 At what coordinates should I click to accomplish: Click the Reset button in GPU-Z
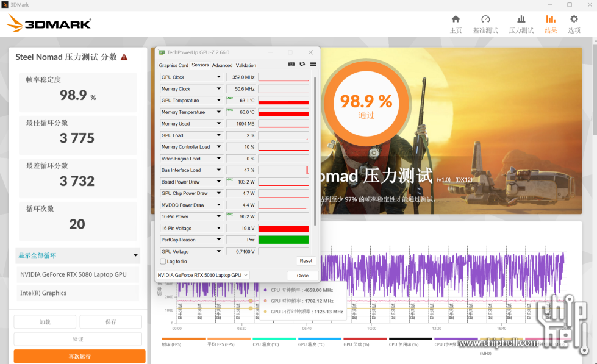click(306, 261)
